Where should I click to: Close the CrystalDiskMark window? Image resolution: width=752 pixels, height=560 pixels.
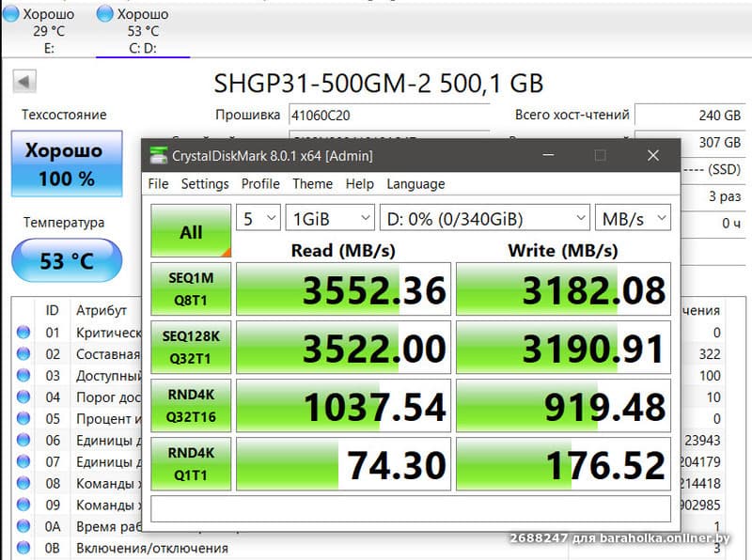(653, 155)
